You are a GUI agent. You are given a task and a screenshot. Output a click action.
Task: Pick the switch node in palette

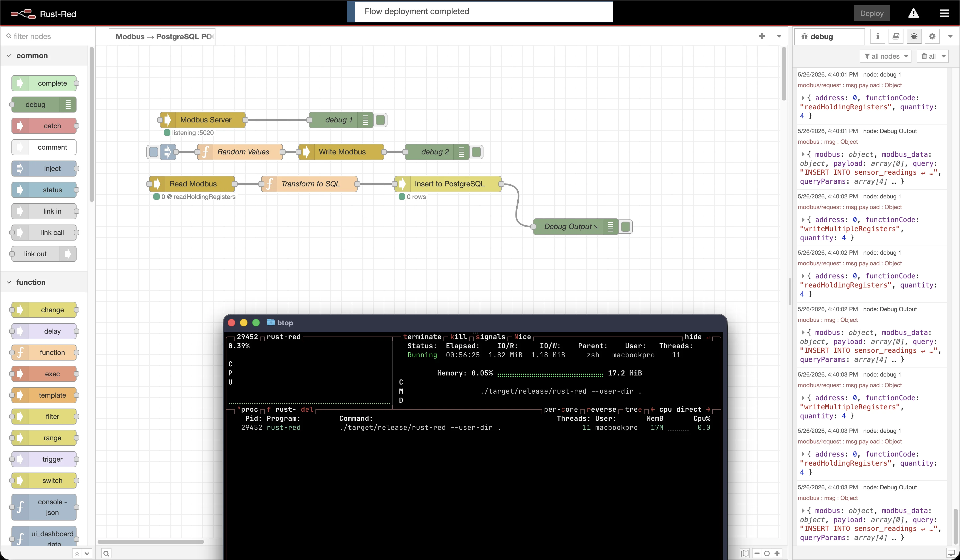point(44,480)
